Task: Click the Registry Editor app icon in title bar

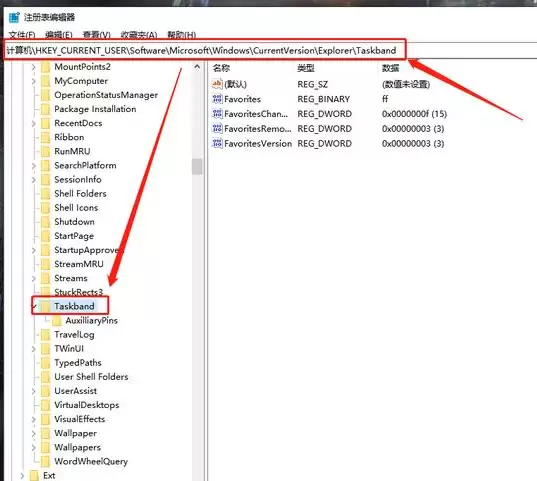Action: [x=14, y=17]
